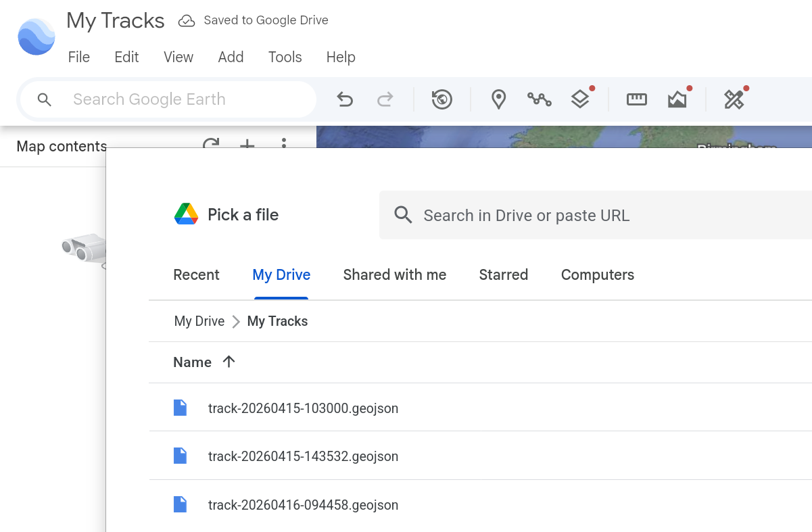The image size is (812, 532).
Task: Click file icon for track-20260416-094458.geojson
Action: click(180, 504)
